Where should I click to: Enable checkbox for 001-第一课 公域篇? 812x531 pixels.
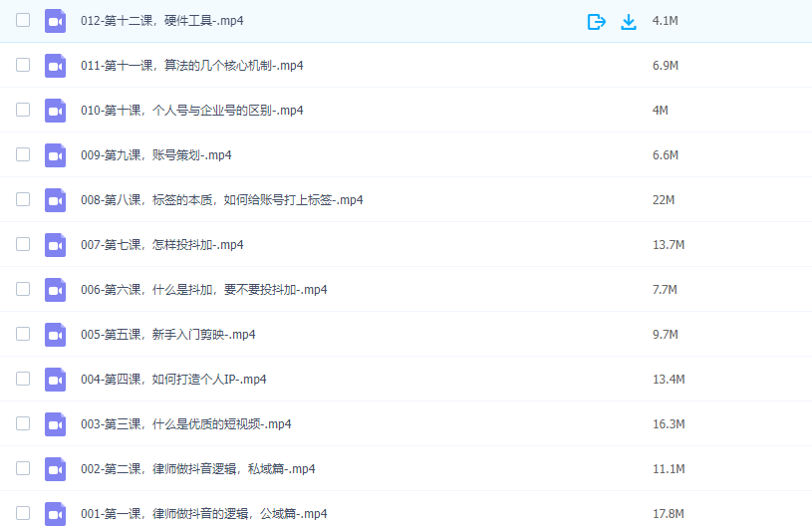pyautogui.click(x=23, y=513)
